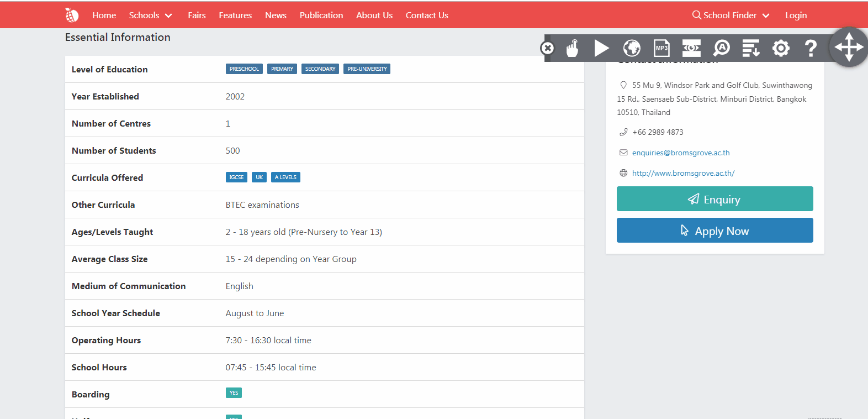The width and height of the screenshot is (868, 419).
Task: Click the MP3 download icon
Action: [661, 49]
